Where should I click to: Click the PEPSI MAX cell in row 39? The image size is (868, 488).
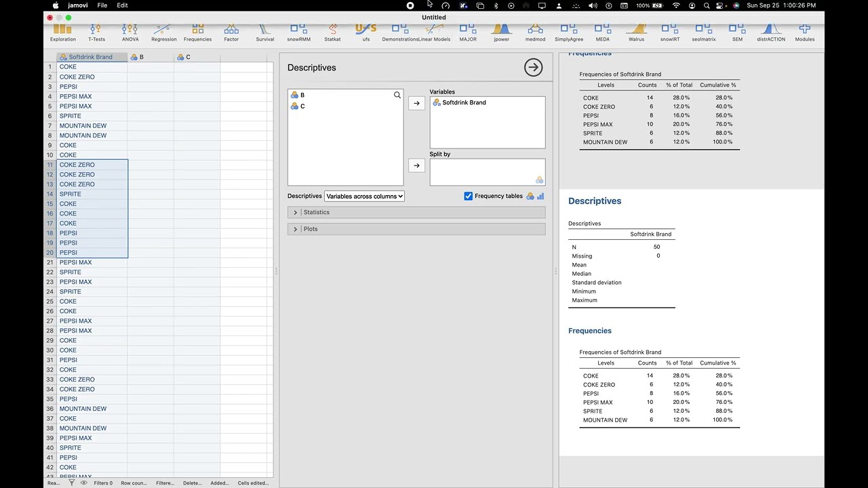click(x=92, y=438)
